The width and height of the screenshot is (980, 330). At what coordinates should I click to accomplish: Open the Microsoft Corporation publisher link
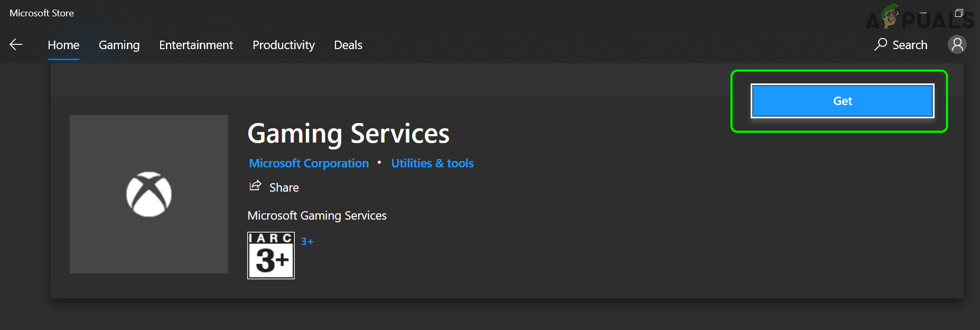(309, 164)
